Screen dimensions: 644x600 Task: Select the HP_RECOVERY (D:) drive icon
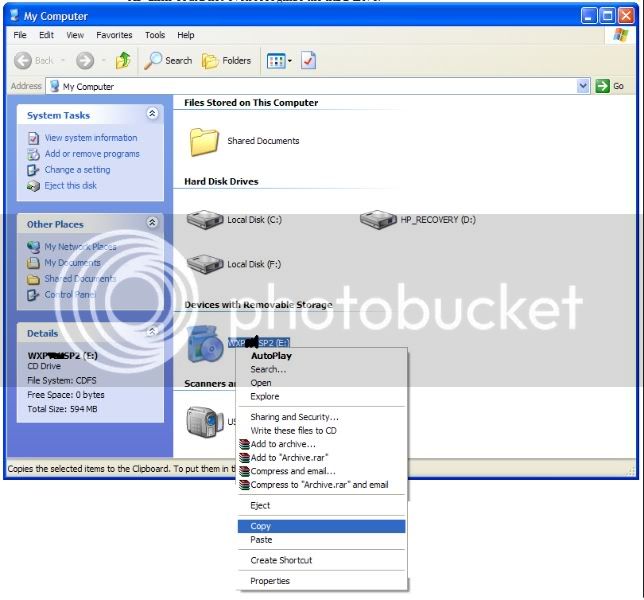(378, 220)
